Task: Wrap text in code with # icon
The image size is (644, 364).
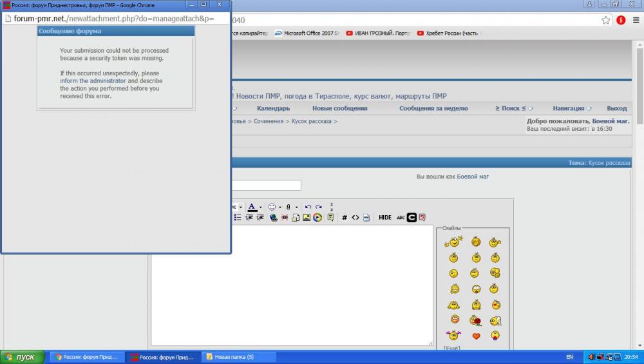Action: 345,218
